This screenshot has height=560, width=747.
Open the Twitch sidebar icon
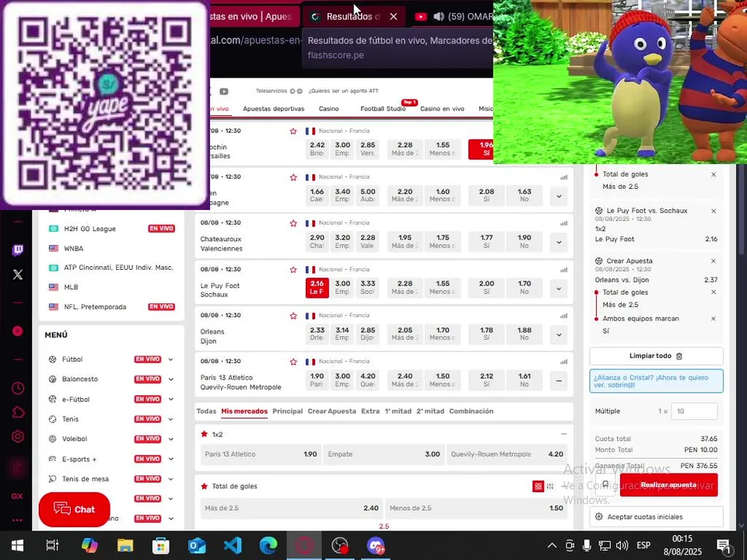click(18, 250)
